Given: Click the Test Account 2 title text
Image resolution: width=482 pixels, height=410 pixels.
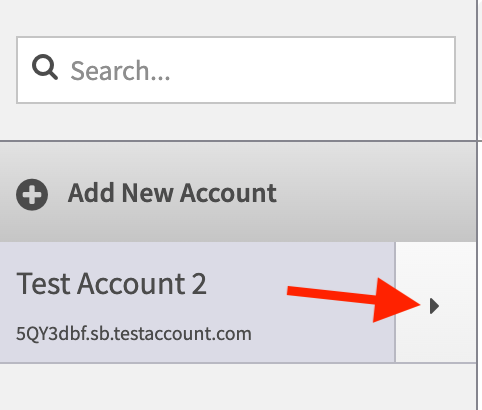Looking at the screenshot, I should coord(111,284).
